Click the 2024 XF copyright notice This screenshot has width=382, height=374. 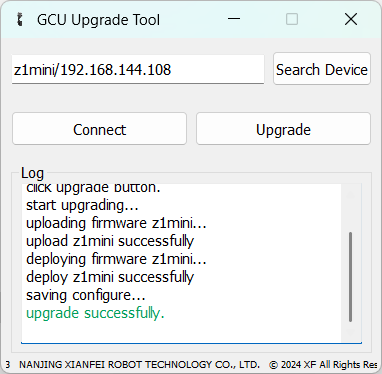[x=323, y=365]
